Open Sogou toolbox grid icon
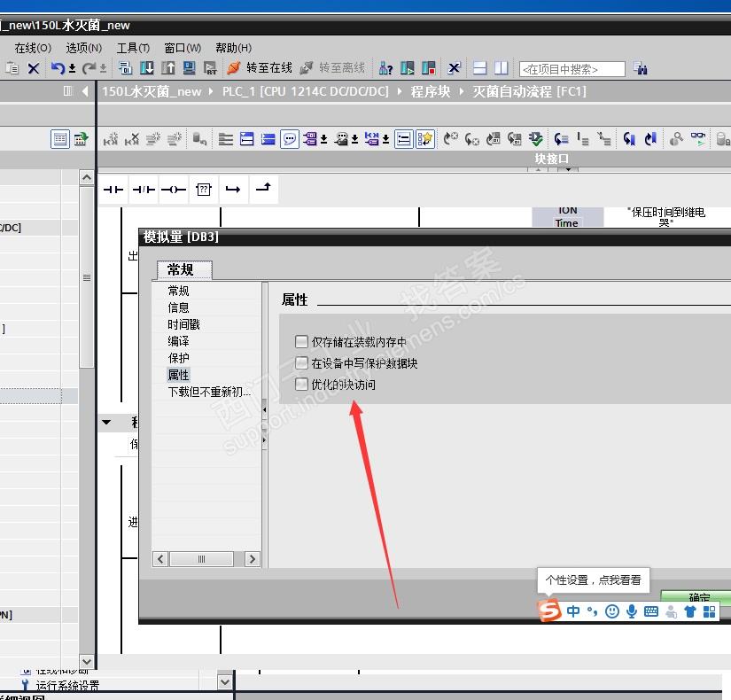 [709, 611]
